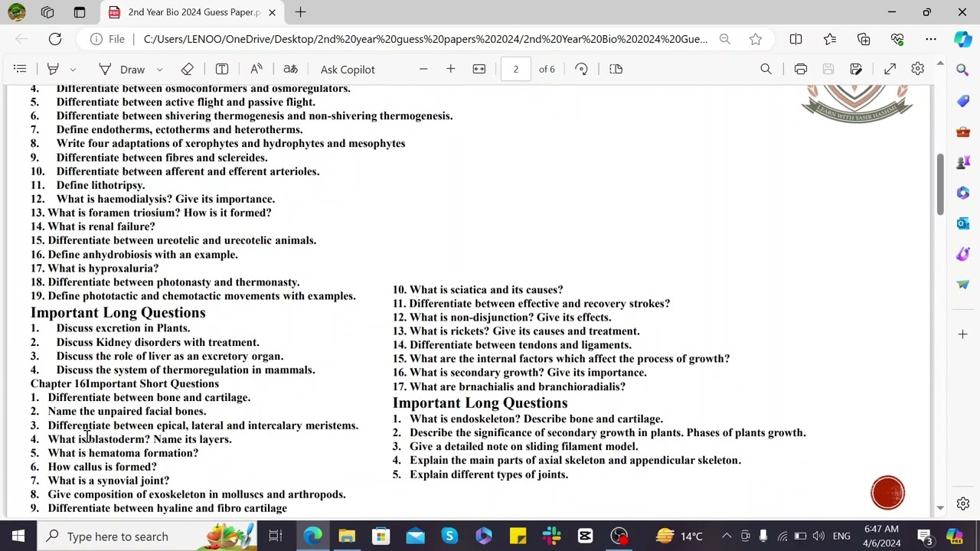The image size is (980, 551).
Task: Click the scroll down arrow of PDF
Action: (940, 507)
